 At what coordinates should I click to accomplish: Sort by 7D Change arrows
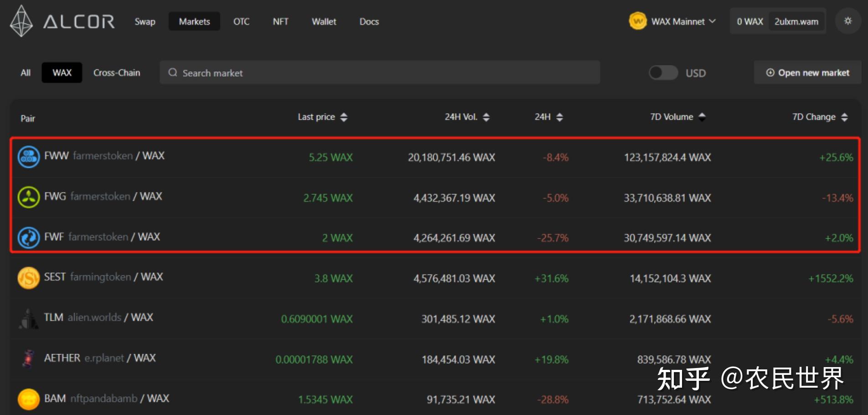point(844,117)
